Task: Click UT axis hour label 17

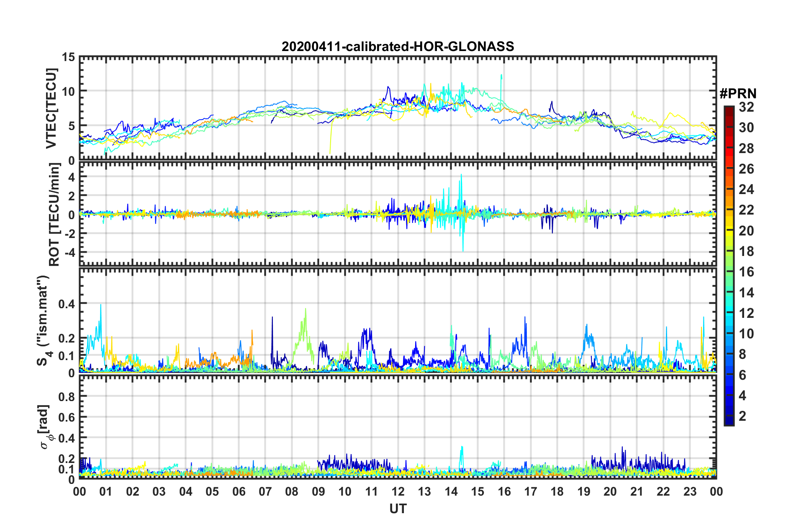Action: [x=531, y=491]
